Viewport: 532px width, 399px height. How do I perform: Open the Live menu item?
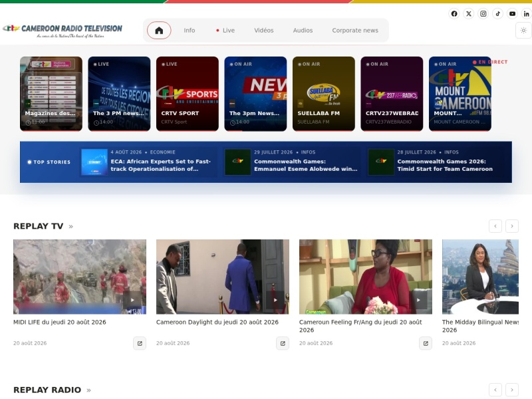pyautogui.click(x=225, y=30)
